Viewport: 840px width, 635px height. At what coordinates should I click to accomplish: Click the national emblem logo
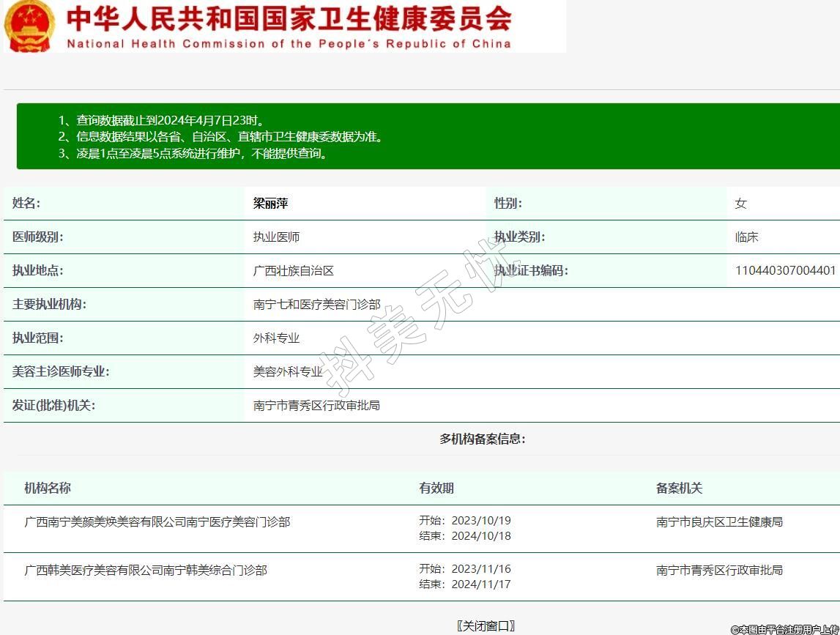pyautogui.click(x=29, y=26)
